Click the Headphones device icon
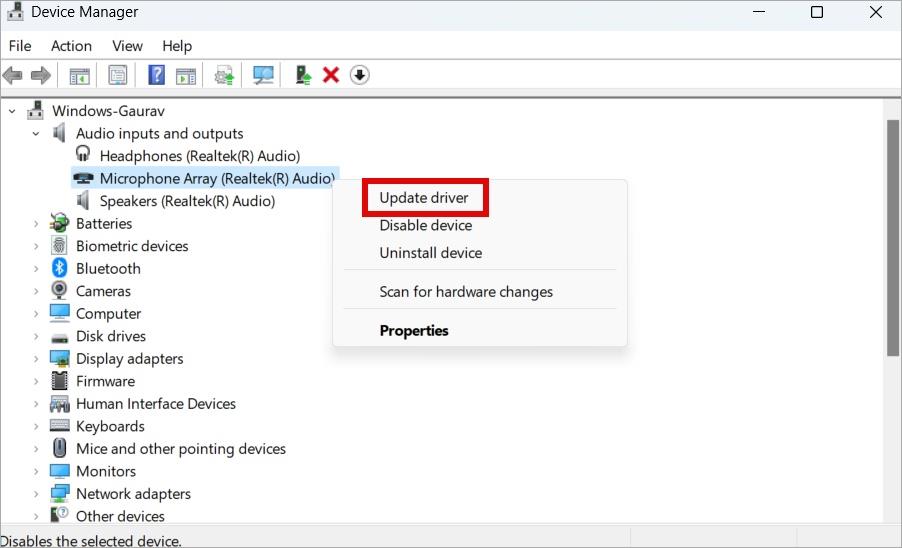 [x=83, y=154]
